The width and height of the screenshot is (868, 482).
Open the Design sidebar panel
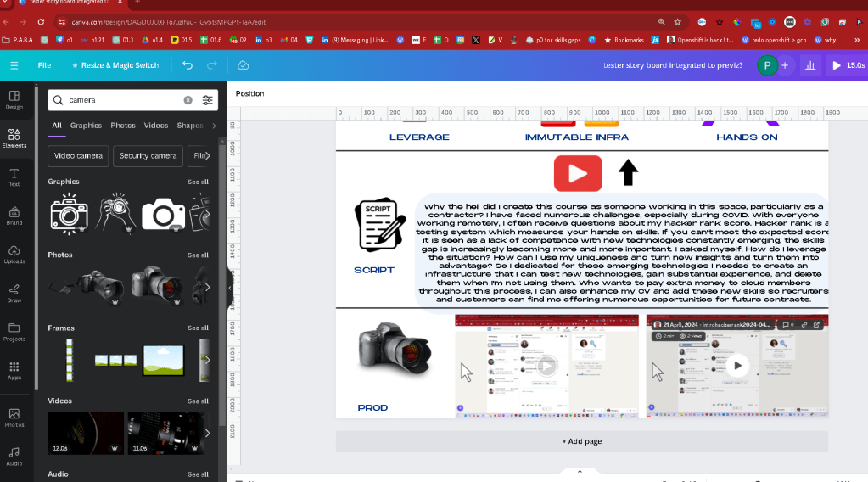click(14, 100)
